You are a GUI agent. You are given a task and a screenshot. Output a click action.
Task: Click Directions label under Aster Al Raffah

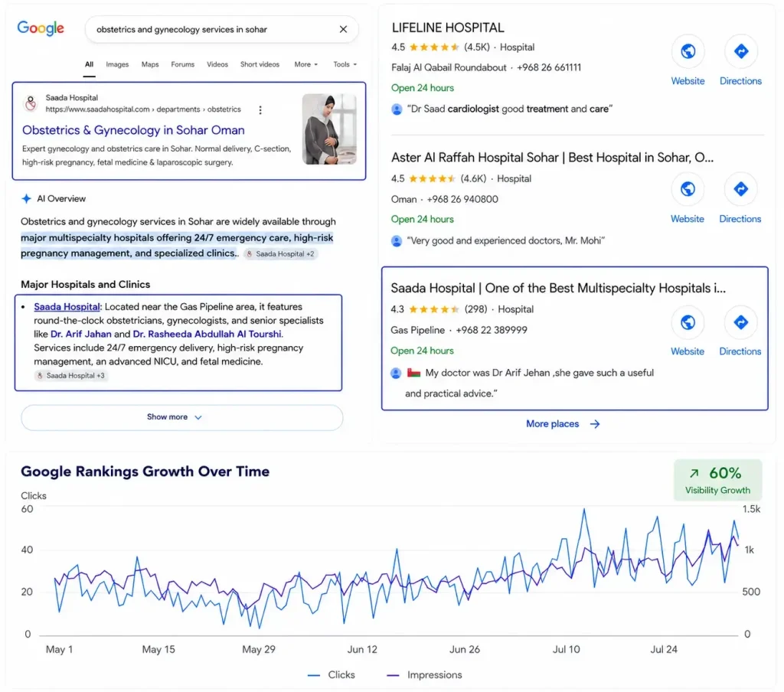(x=740, y=219)
